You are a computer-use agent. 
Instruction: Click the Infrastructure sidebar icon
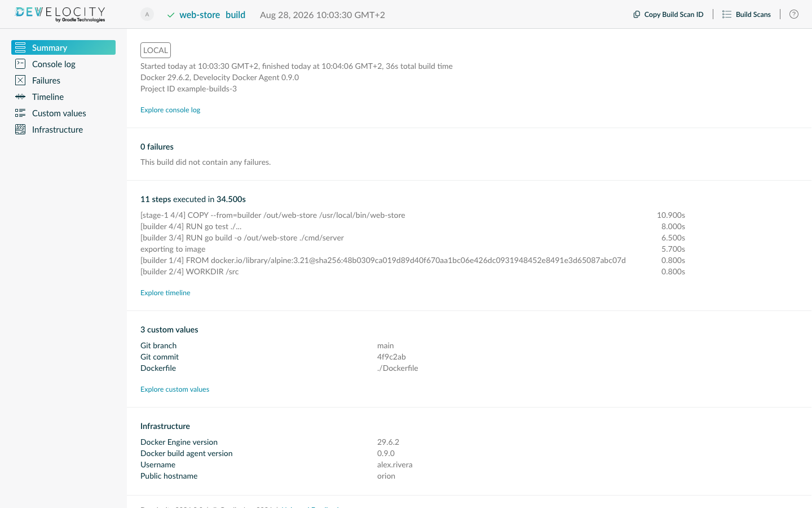coord(20,129)
